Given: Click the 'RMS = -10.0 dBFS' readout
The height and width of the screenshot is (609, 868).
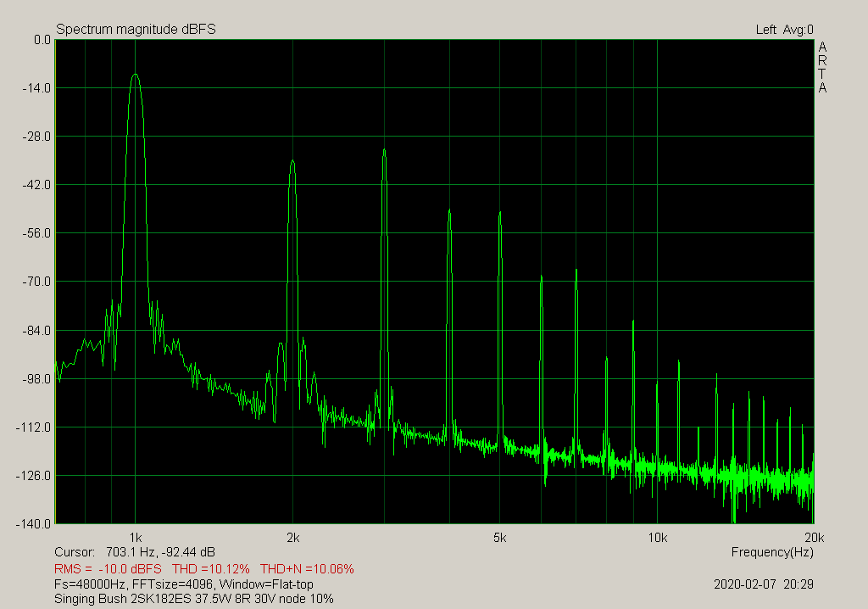Looking at the screenshot, I should (108, 569).
